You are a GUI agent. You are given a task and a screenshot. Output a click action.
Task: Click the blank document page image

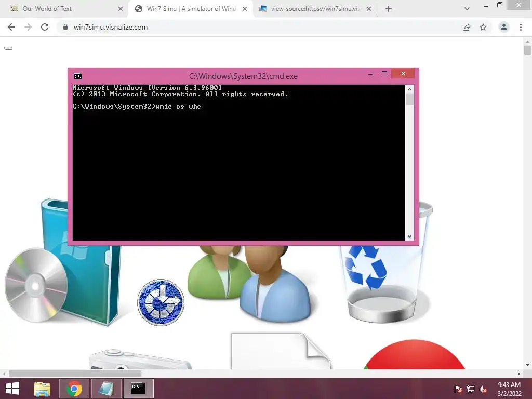[x=281, y=351]
